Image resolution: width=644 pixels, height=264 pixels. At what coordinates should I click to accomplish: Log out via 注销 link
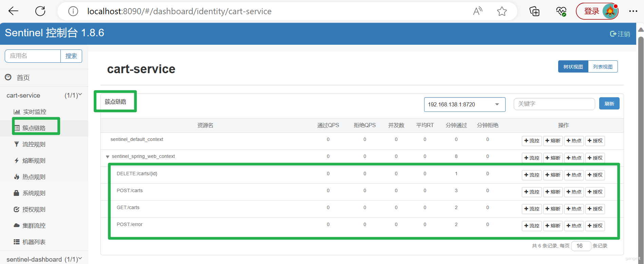click(x=620, y=34)
